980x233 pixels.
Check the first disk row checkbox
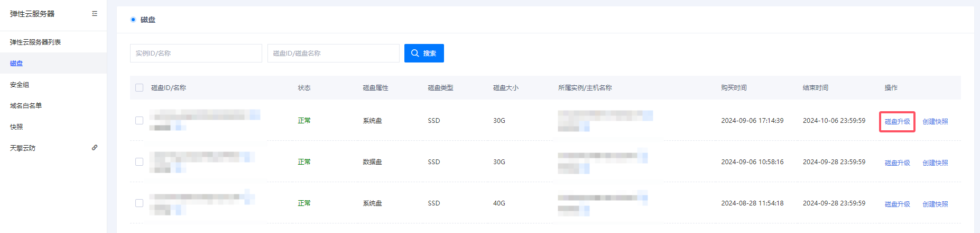coord(140,121)
